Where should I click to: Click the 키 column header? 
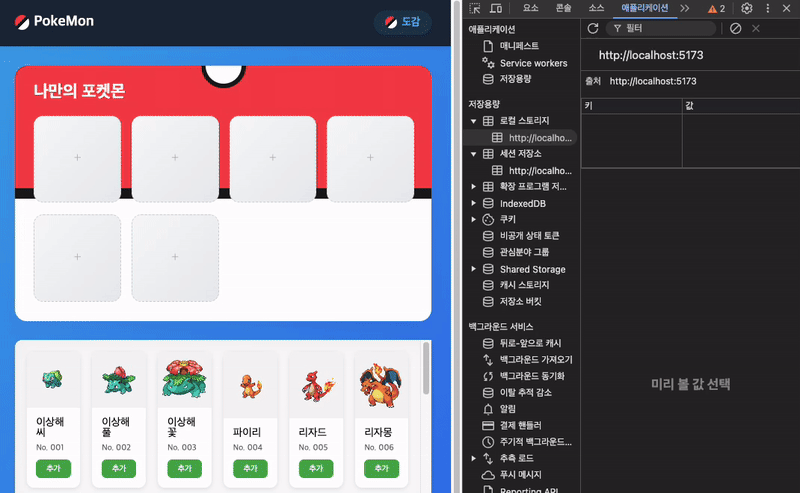(632, 106)
